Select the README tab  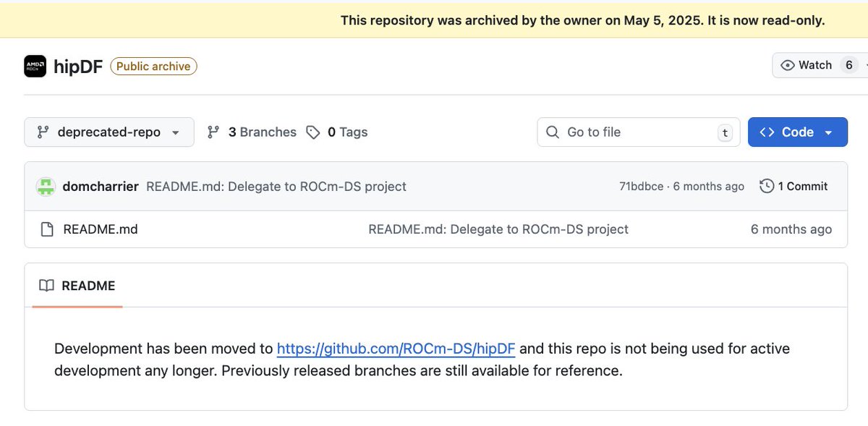click(x=77, y=286)
